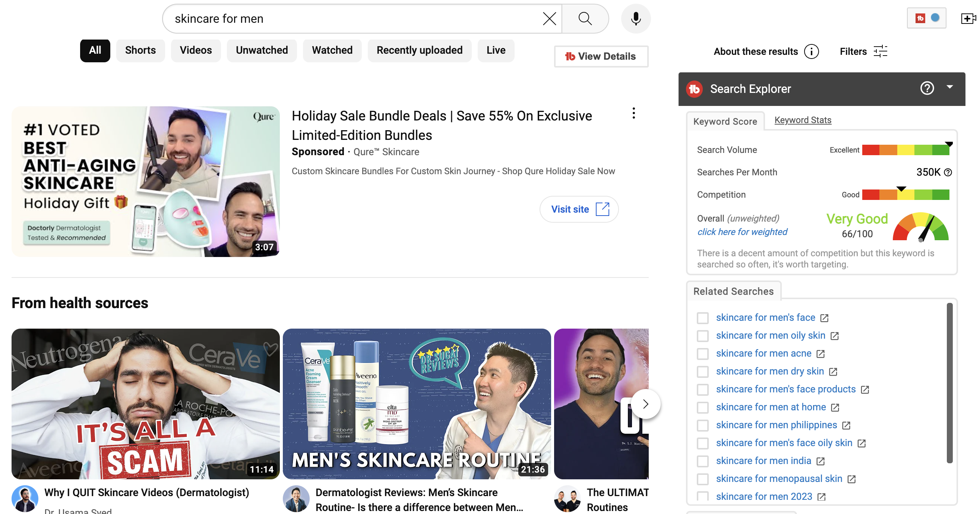The image size is (980, 514).
Task: Check the skincare for men's face checkbox
Action: click(x=702, y=318)
